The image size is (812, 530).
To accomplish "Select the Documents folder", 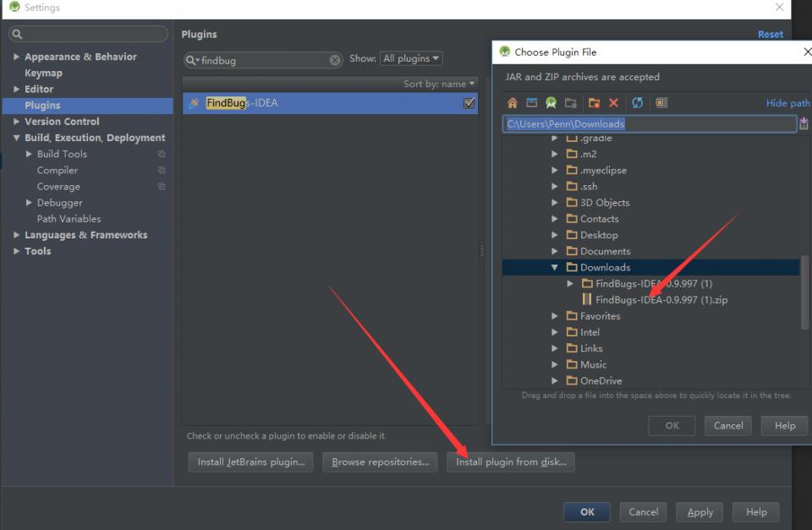I will point(605,251).
